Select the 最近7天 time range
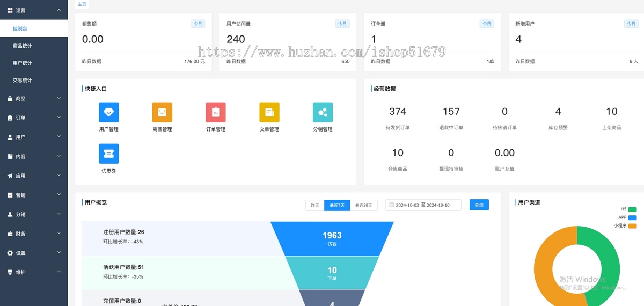This screenshot has width=644, height=306. [337, 205]
